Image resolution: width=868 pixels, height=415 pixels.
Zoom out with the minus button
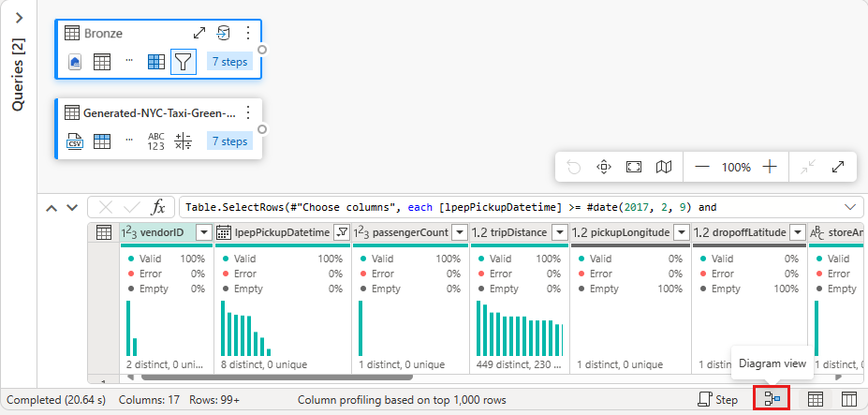(702, 167)
